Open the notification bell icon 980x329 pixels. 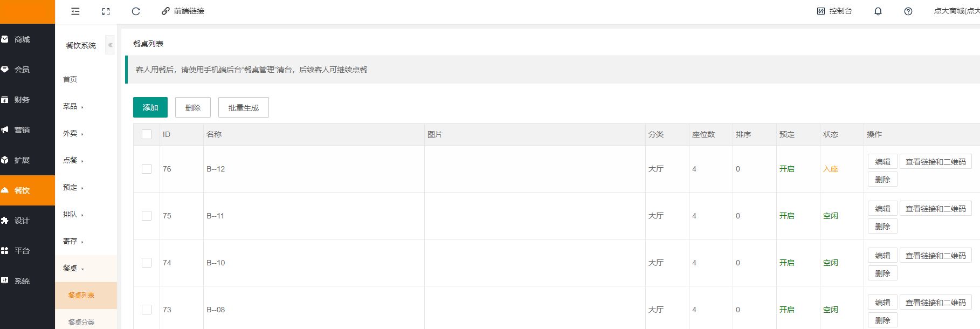878,11
